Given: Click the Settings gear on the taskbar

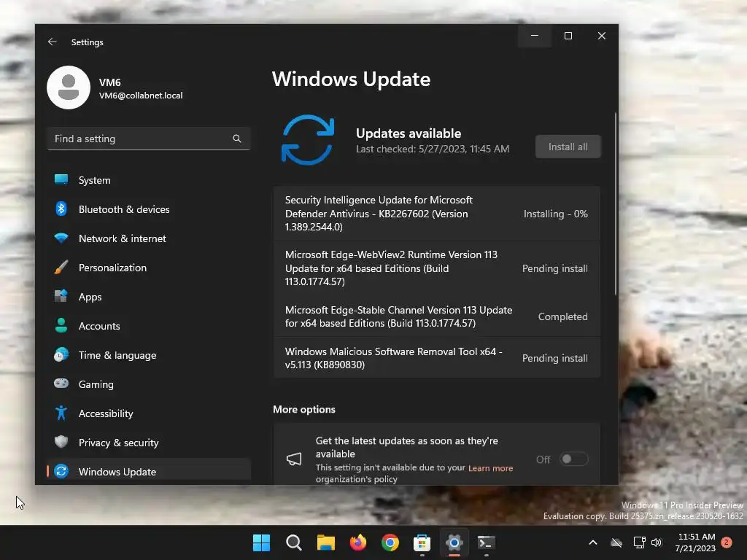Looking at the screenshot, I should (454, 542).
